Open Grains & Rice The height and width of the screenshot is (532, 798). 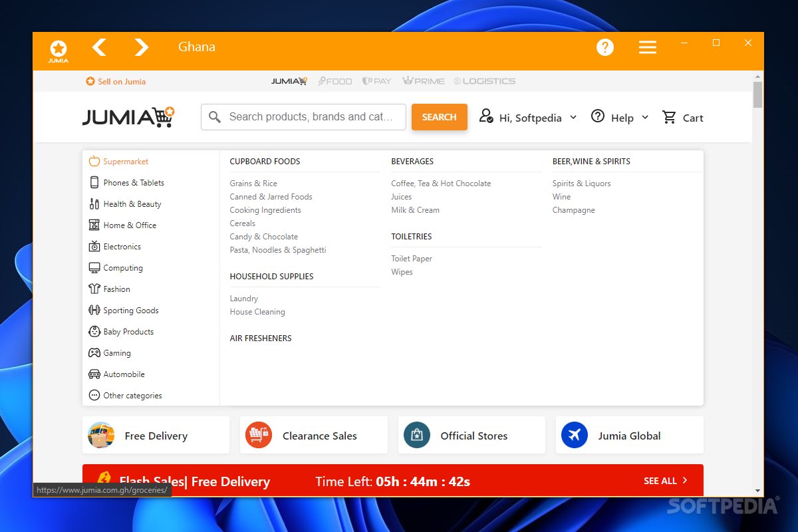point(253,184)
